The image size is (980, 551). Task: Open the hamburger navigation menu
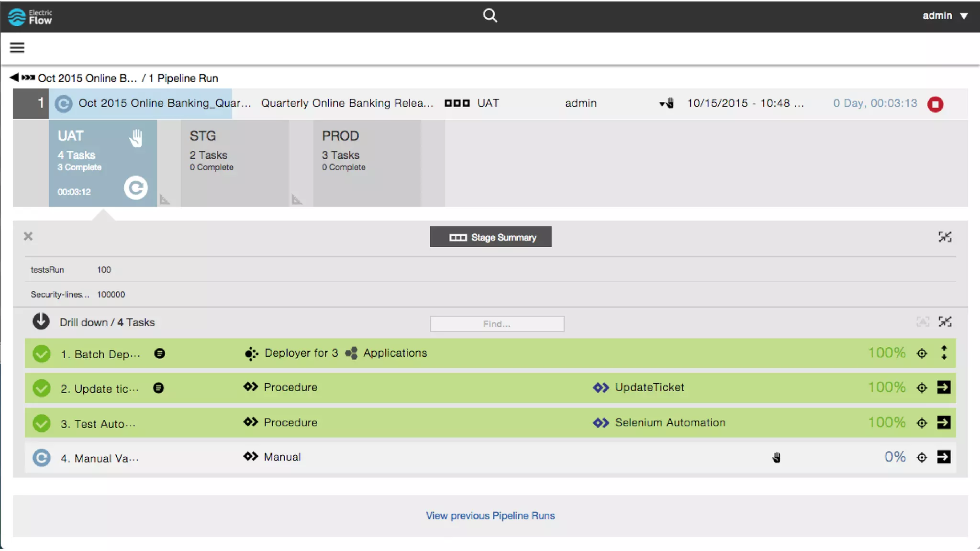(17, 47)
